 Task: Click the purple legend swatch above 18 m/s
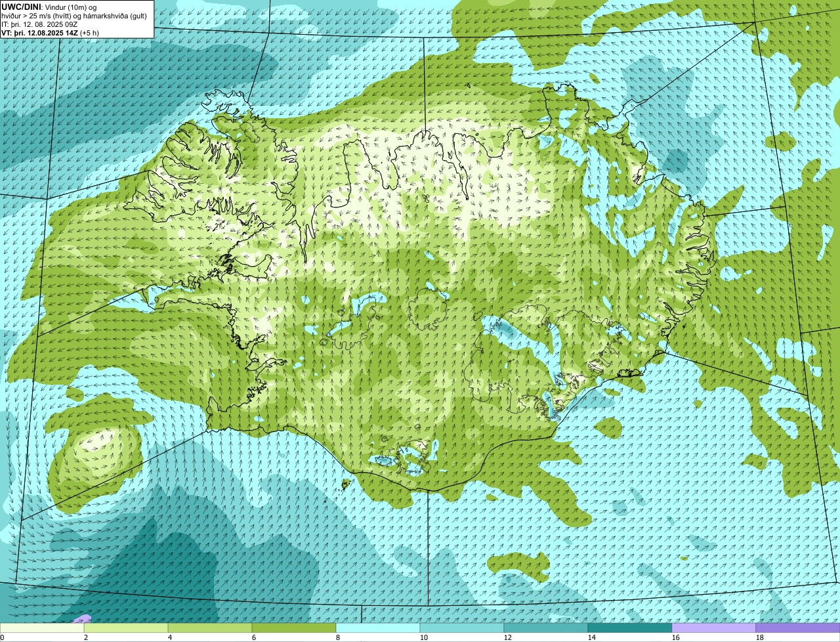point(798,628)
